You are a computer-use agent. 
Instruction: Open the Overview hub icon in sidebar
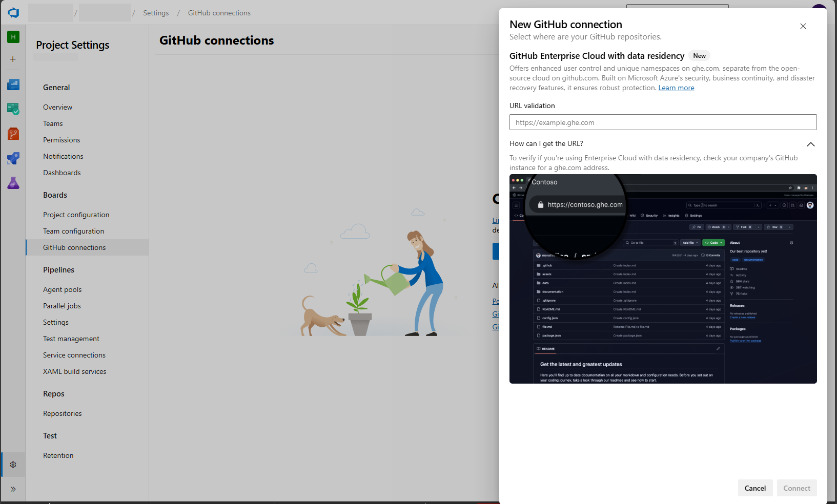[13, 85]
